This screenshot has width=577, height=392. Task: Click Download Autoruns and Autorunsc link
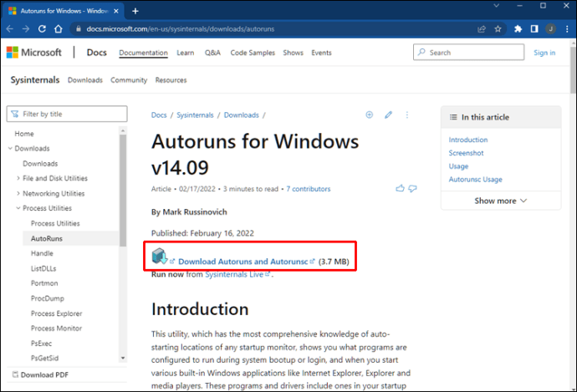tap(243, 262)
